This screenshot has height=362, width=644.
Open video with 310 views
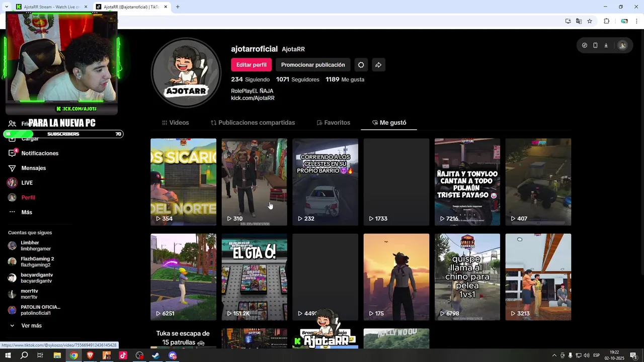coord(254,182)
